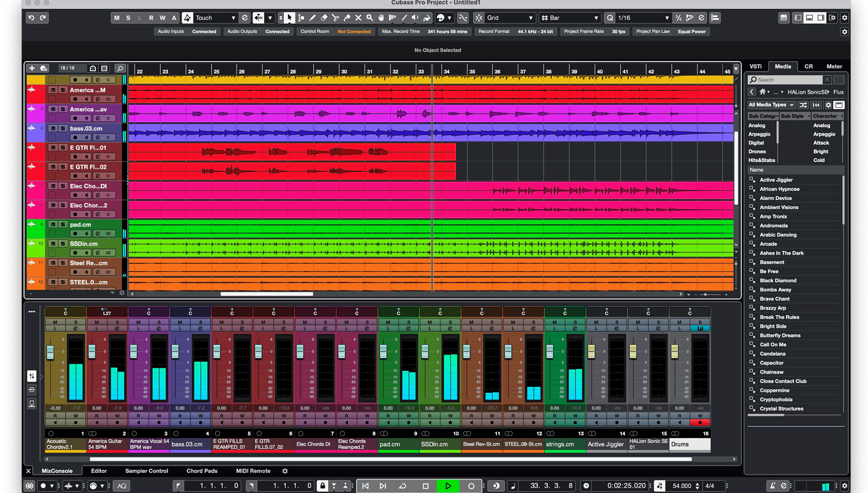Click the bass.03.cm channel fader
The width and height of the screenshot is (868, 493).
point(175,351)
